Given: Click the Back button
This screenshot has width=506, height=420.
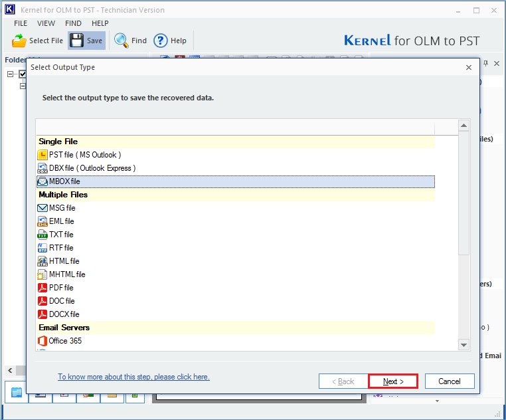Looking at the screenshot, I should click(343, 381).
